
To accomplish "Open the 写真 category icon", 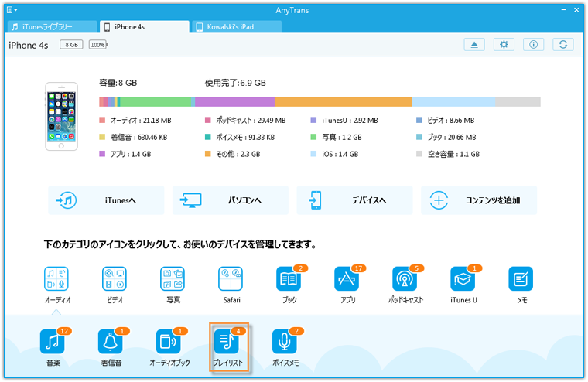I will coord(173,279).
